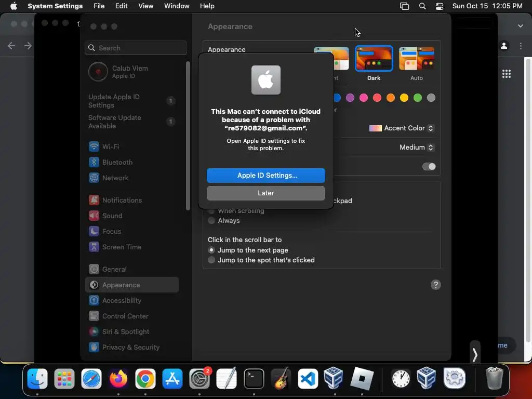
Task: Pick the yellow accent color
Action: coord(404,98)
